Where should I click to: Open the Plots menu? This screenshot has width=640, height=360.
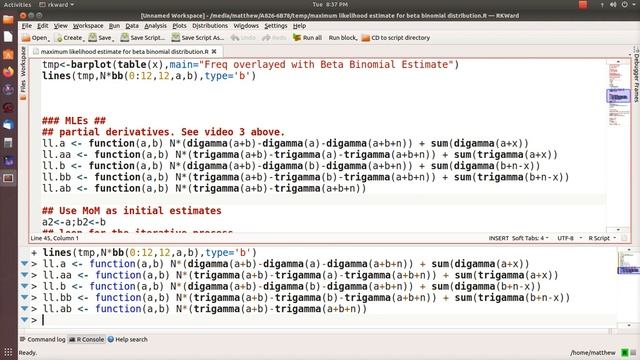[179, 26]
